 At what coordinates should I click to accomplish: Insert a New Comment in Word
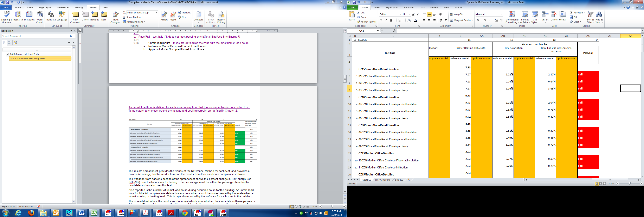pos(75,17)
